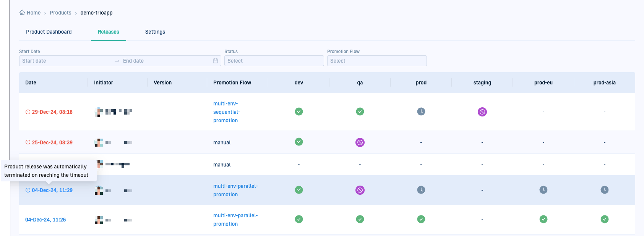Click the calendar icon in date range field

[216, 61]
